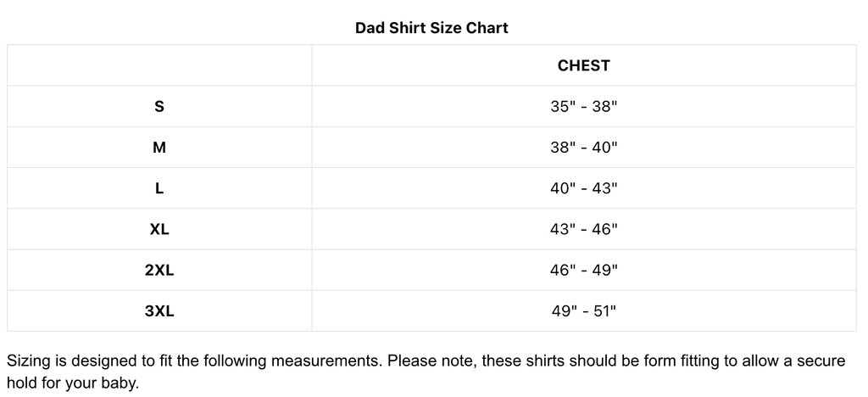Select the 40" - 43" chest measurement

click(x=583, y=188)
